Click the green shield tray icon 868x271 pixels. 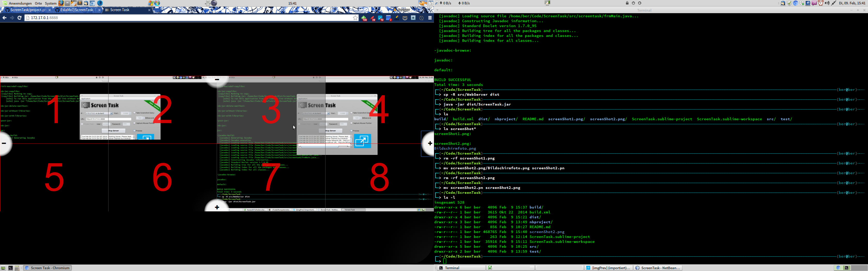coord(789,3)
